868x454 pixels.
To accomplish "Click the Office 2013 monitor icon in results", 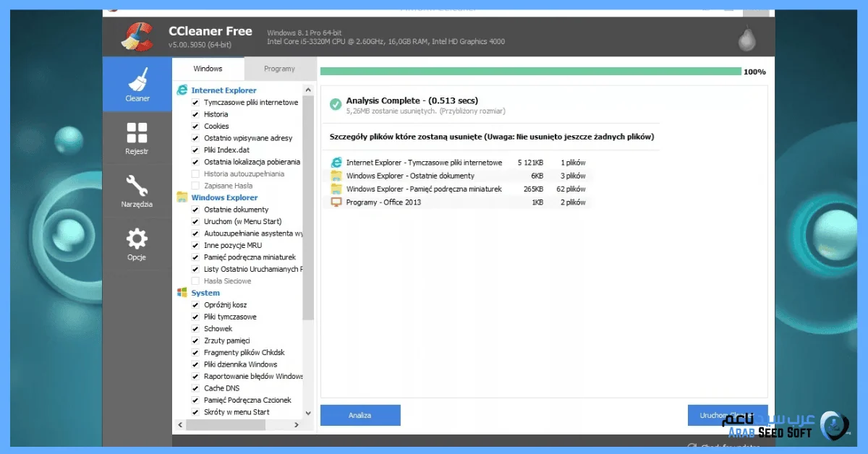I will click(x=335, y=202).
